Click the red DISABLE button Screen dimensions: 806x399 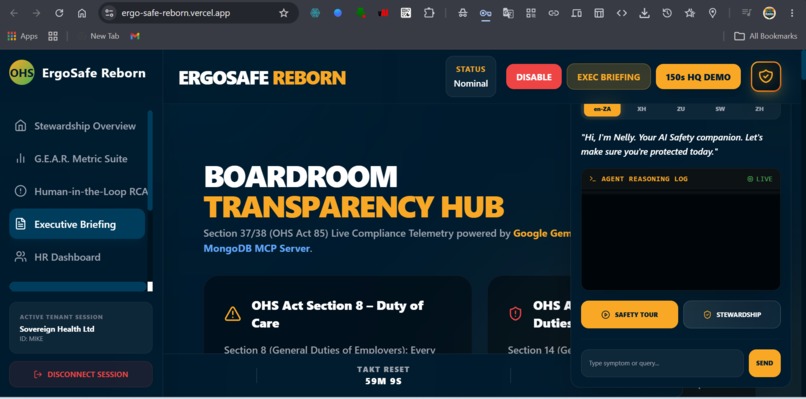point(534,77)
